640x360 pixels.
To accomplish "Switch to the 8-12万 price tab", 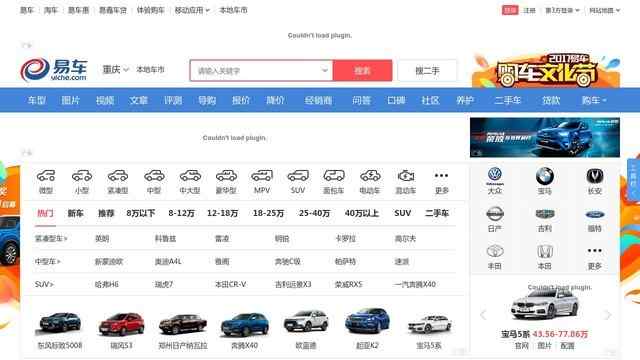I will (x=182, y=213).
